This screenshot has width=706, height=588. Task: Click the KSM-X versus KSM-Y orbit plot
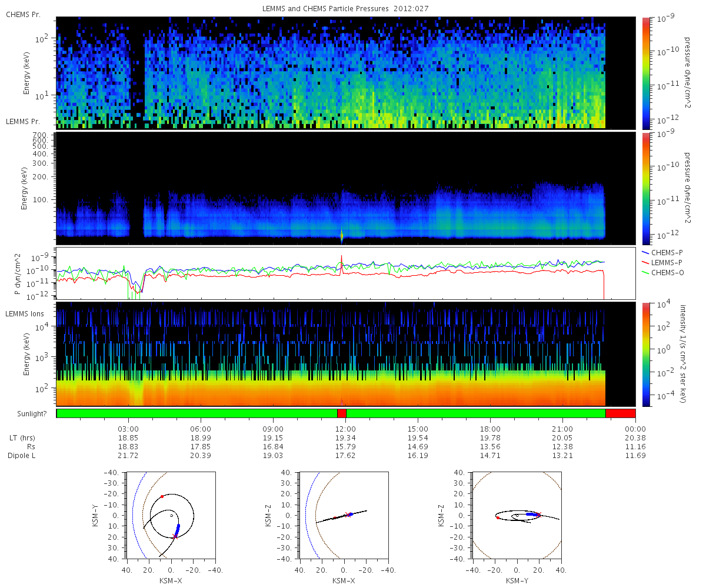171,515
